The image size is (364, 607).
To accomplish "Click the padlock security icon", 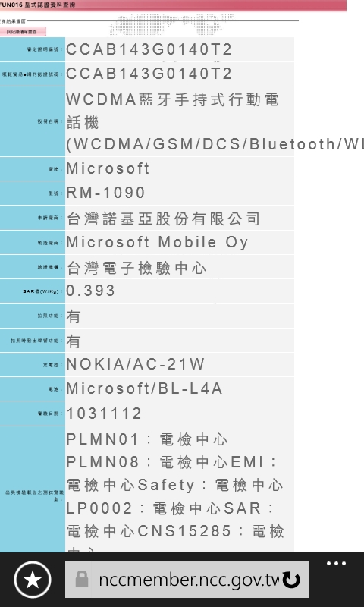I will [82, 580].
